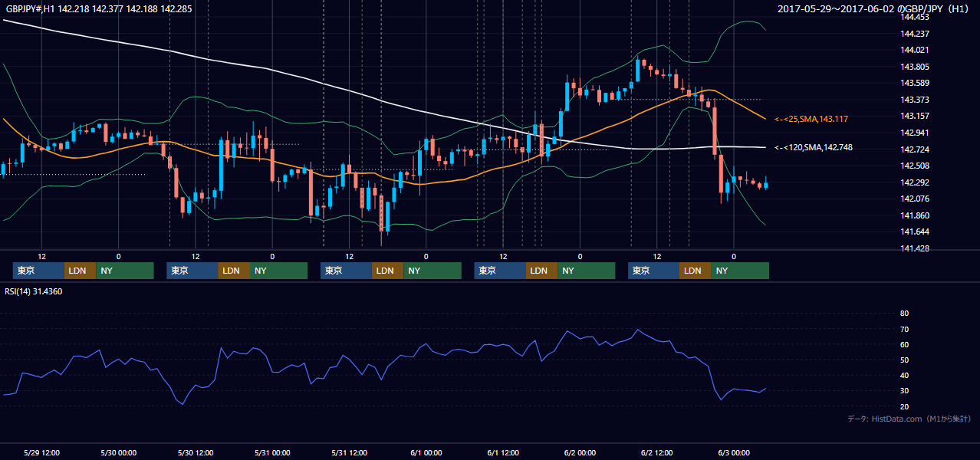Viewport: 980px width, 460px height.
Task: Click the HistData.com data source credit
Action: tap(909, 419)
